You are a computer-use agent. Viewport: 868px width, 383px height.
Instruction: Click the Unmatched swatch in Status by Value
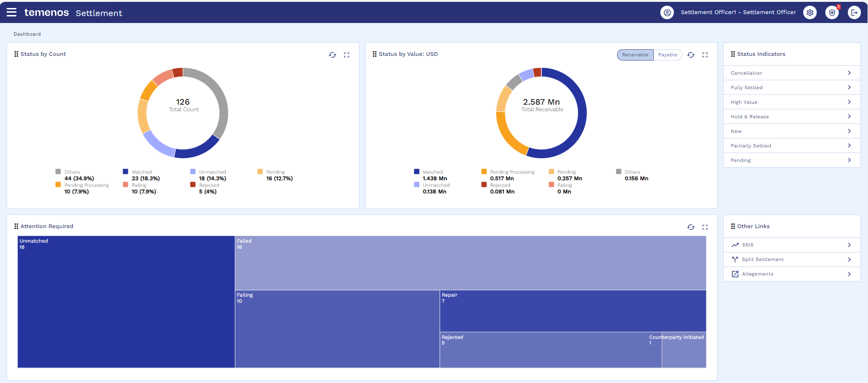417,185
